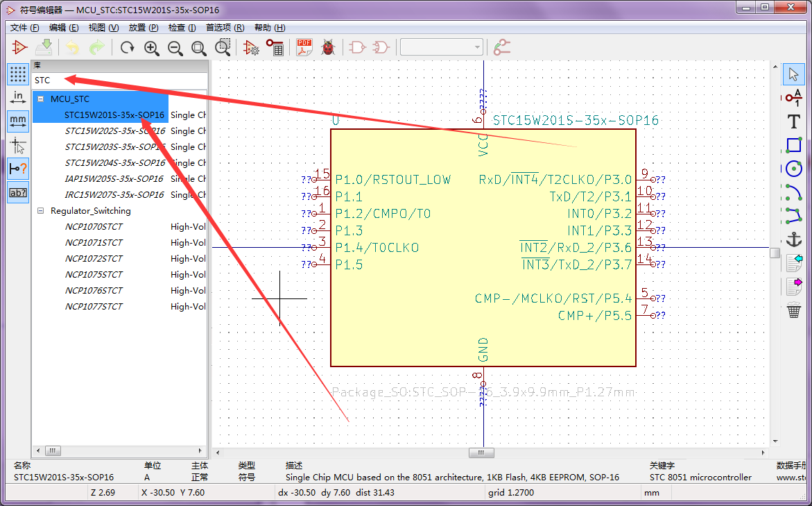Select the add text tool

point(793,122)
